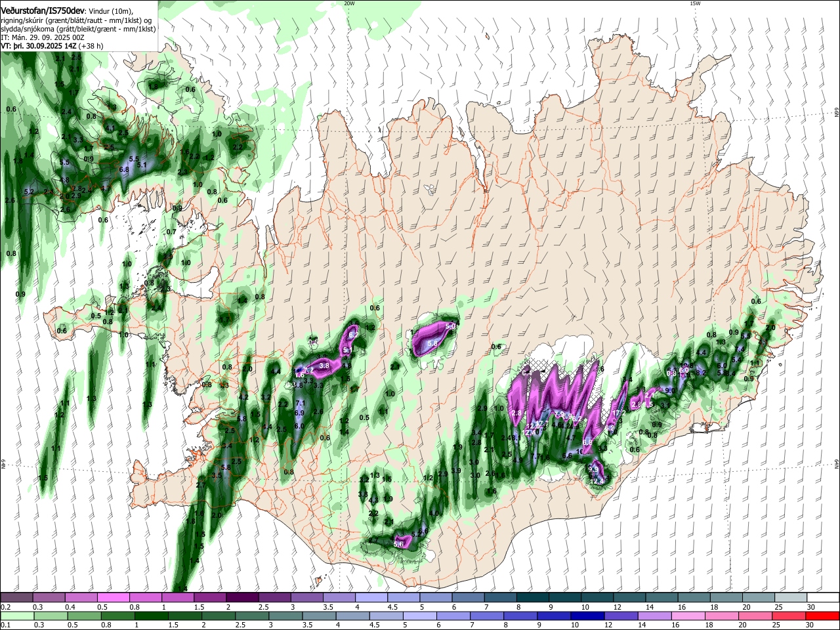The width and height of the screenshot is (840, 630).
Task: Click the 0.2–0.3 swatch in the upper purple legend row
Action: [x=16, y=597]
